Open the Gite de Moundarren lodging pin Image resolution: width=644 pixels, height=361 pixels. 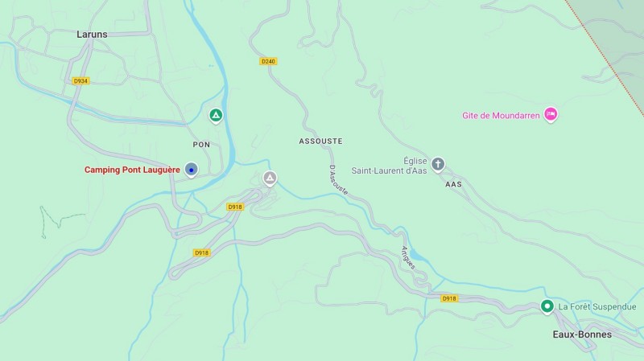click(551, 114)
